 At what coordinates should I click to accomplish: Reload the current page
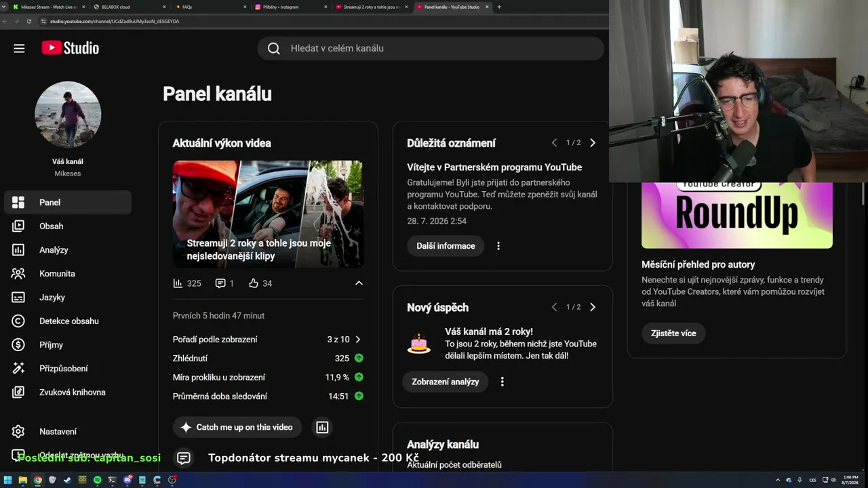[29, 21]
